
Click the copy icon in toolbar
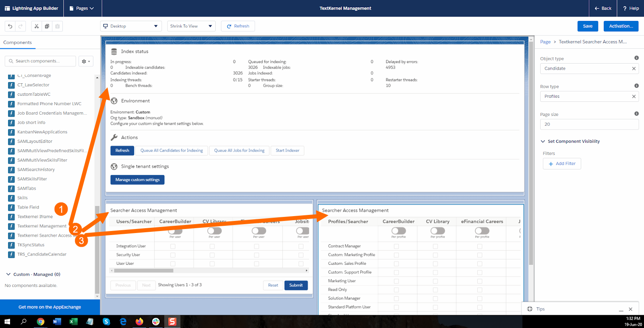click(x=47, y=26)
